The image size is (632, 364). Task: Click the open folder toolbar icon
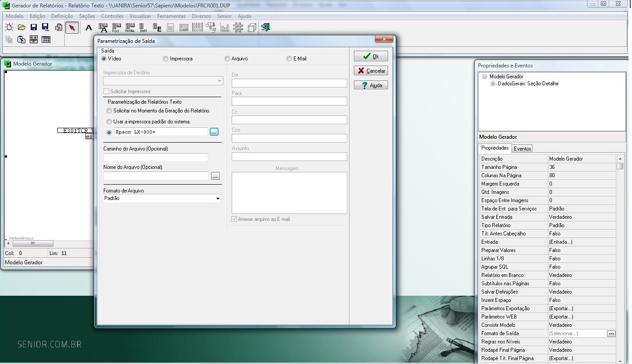pos(21,28)
